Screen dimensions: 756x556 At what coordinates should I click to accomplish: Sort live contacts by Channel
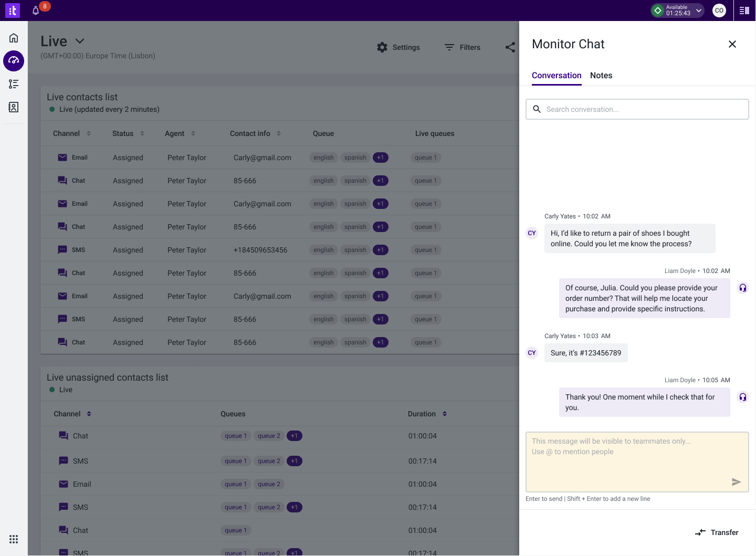pos(89,133)
